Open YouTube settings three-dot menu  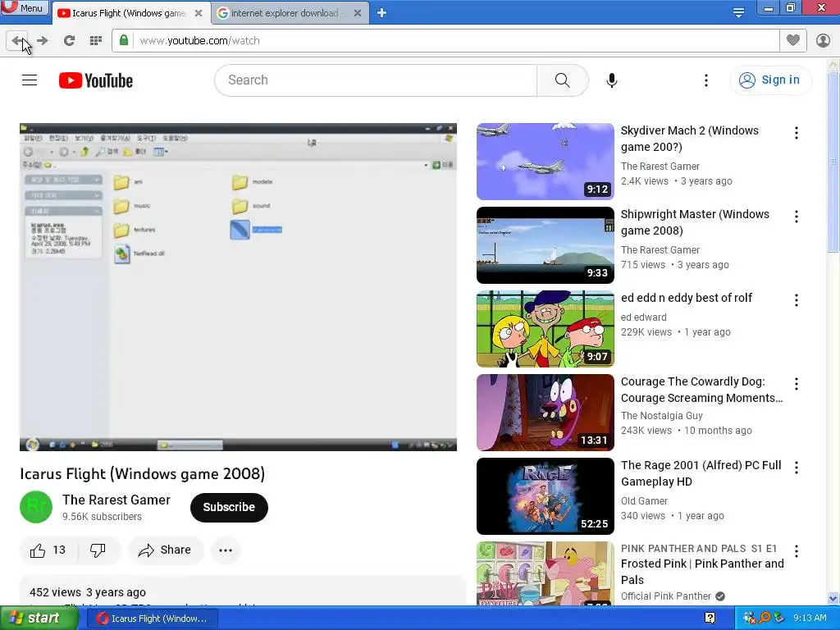[x=706, y=80]
